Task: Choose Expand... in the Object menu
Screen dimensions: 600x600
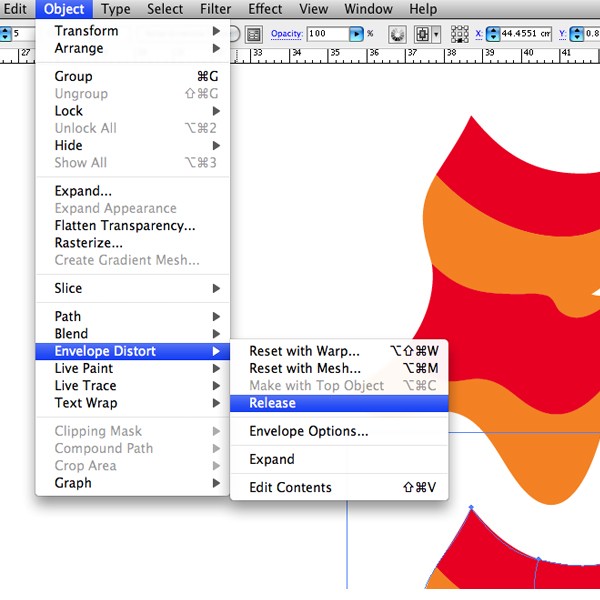Action: point(132,191)
